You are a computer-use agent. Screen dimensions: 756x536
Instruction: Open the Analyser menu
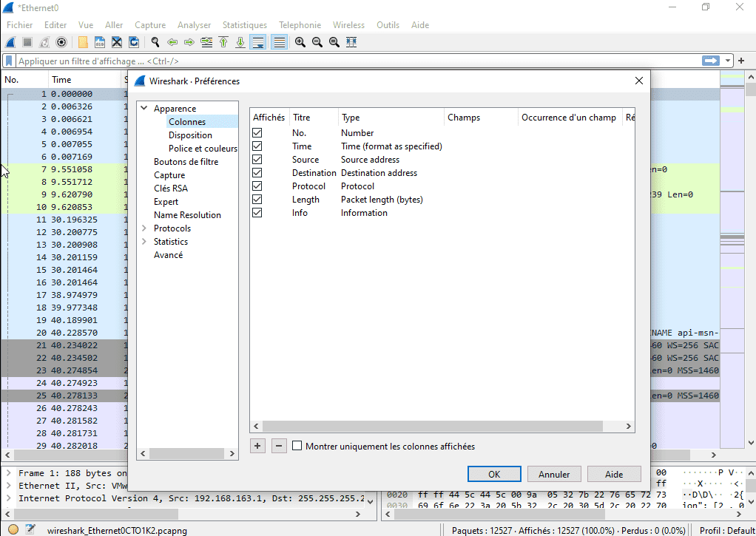click(194, 25)
